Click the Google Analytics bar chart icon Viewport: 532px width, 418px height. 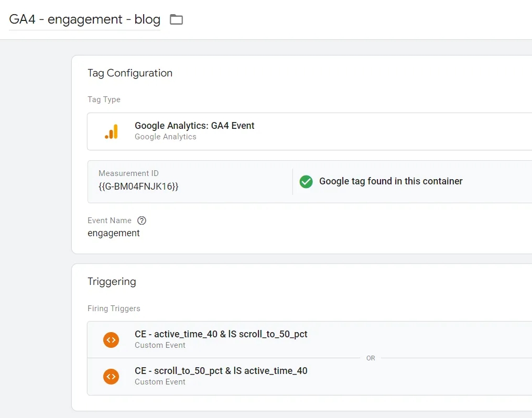tap(111, 131)
